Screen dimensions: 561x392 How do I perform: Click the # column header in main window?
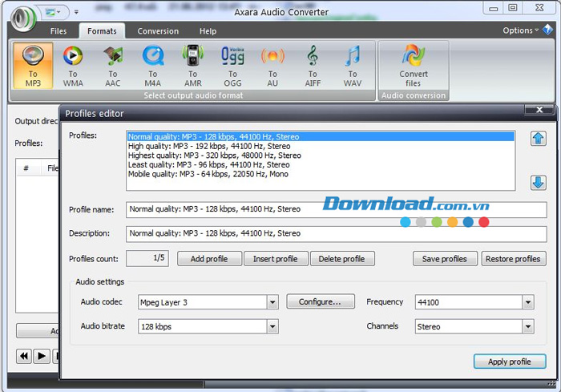coord(26,168)
